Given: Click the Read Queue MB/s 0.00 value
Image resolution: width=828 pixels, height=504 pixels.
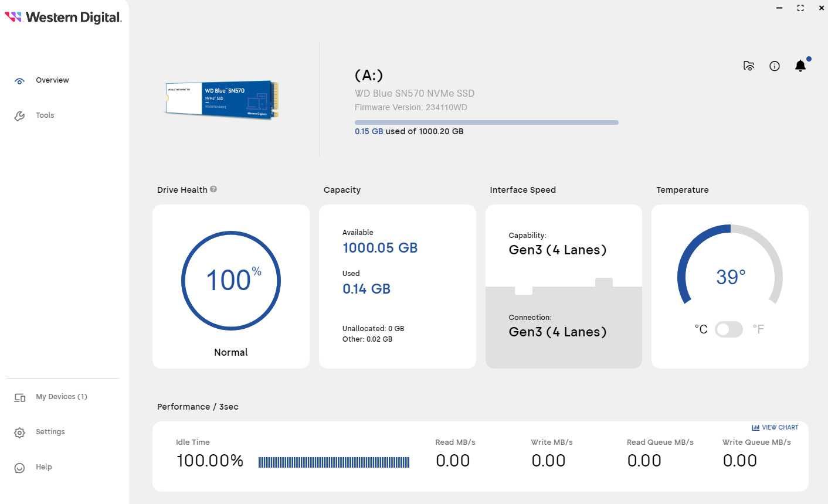Looking at the screenshot, I should tap(644, 461).
